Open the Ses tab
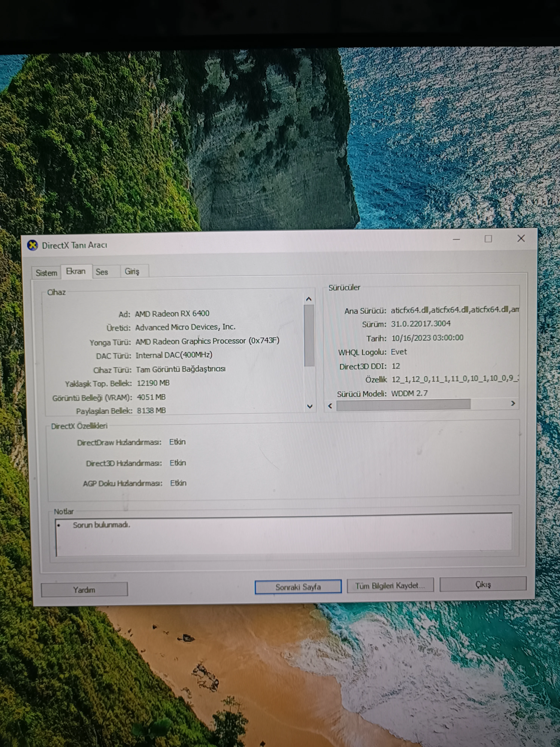 (x=102, y=272)
